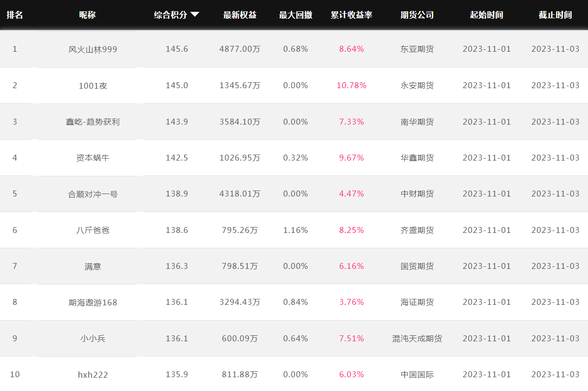Sort by 综合积分 column header

[x=170, y=15]
